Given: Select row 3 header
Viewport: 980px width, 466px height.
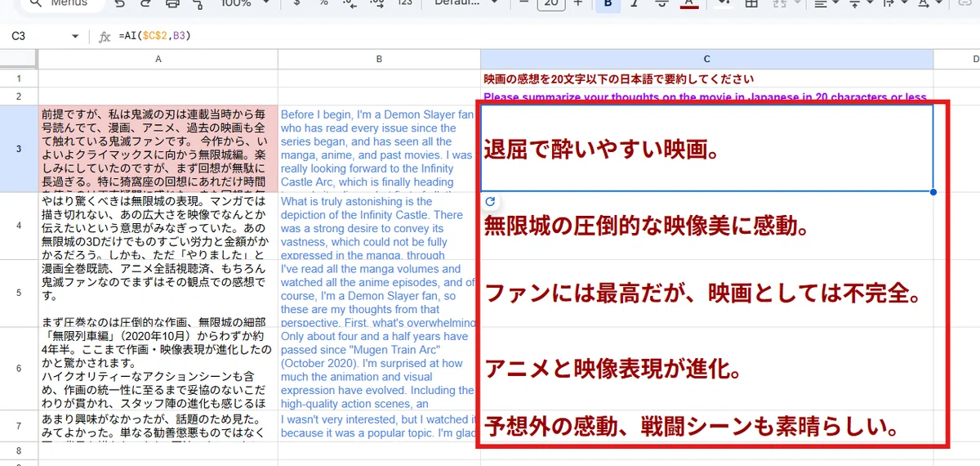Looking at the screenshot, I should [x=19, y=149].
